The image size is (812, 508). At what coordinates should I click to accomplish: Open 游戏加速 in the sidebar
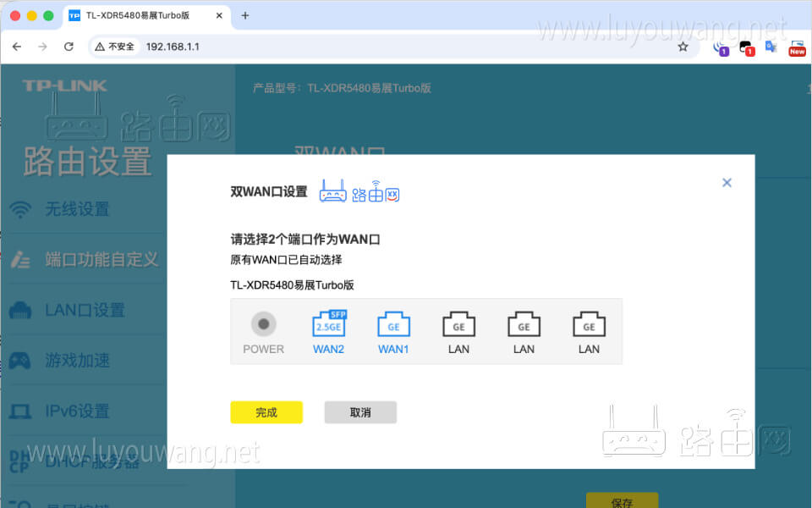coord(77,361)
